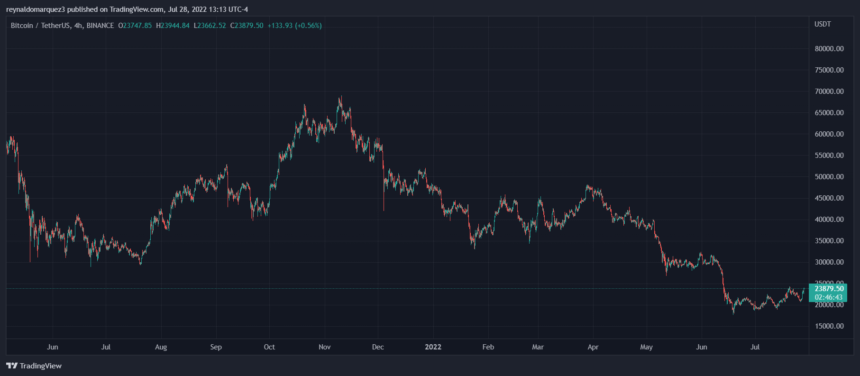The width and height of the screenshot is (860, 376).
Task: Select the 80000.00 price axis label
Action: tap(829, 49)
